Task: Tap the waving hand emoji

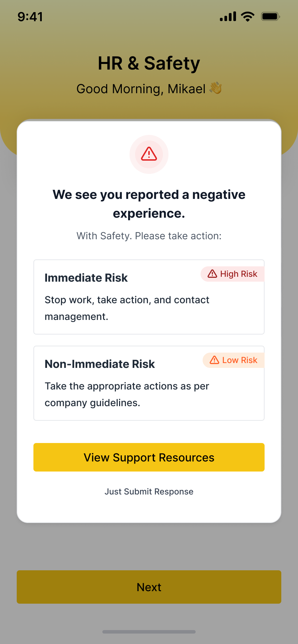Action: (215, 88)
